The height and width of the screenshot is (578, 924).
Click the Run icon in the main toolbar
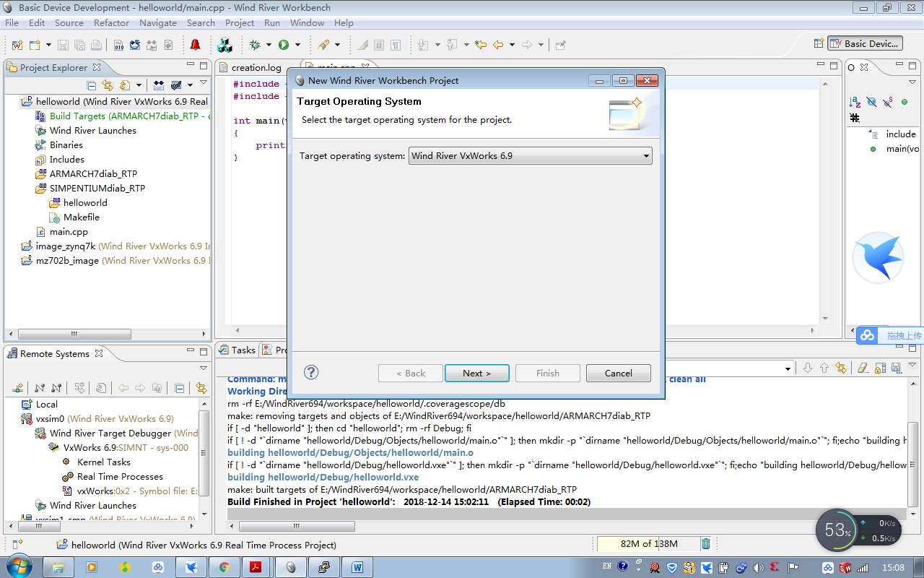tap(283, 44)
